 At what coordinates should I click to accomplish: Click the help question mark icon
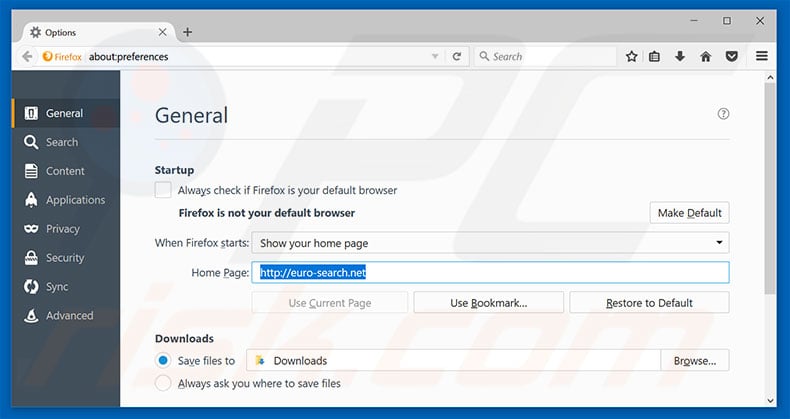(723, 114)
